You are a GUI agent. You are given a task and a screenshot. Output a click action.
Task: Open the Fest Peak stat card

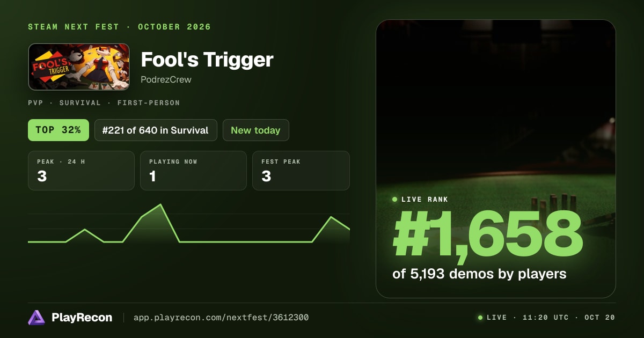[x=301, y=171]
